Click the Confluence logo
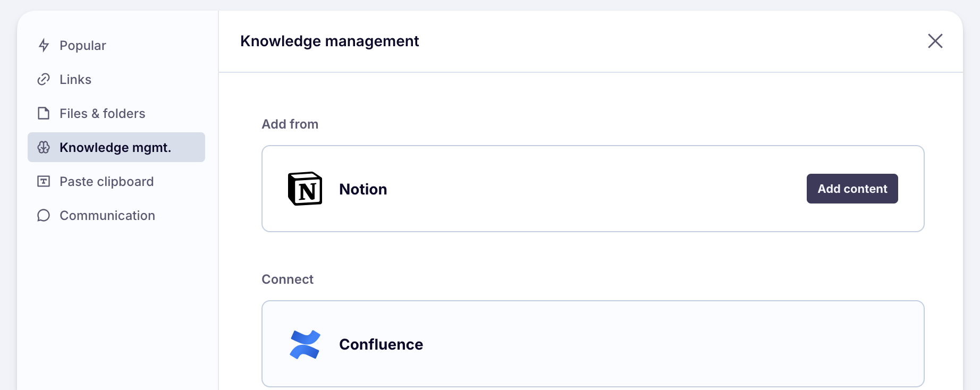Screen dimensions: 980x390 tap(305, 344)
